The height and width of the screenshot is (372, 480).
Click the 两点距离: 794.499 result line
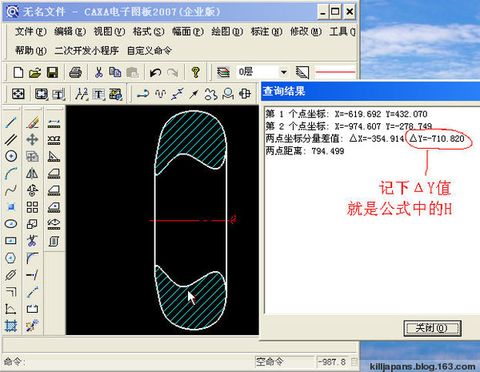pos(305,151)
